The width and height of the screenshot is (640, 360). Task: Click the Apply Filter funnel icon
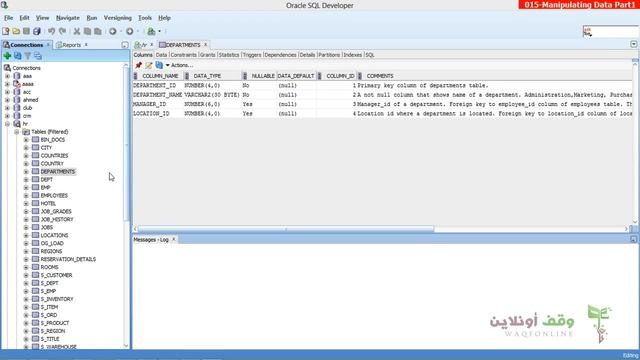point(28,56)
